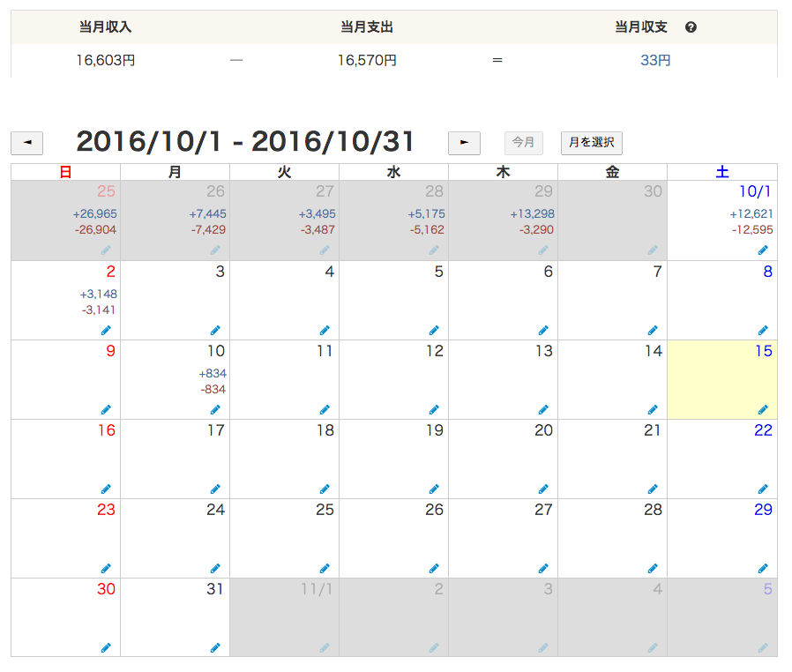Open the editor pencil for October 10
The image size is (792, 672).
click(x=215, y=408)
